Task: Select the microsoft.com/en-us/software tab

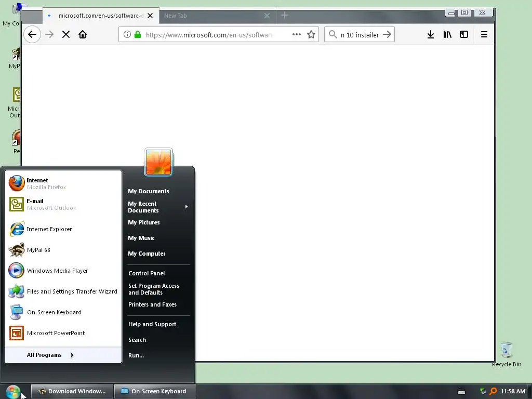Action: (101, 16)
